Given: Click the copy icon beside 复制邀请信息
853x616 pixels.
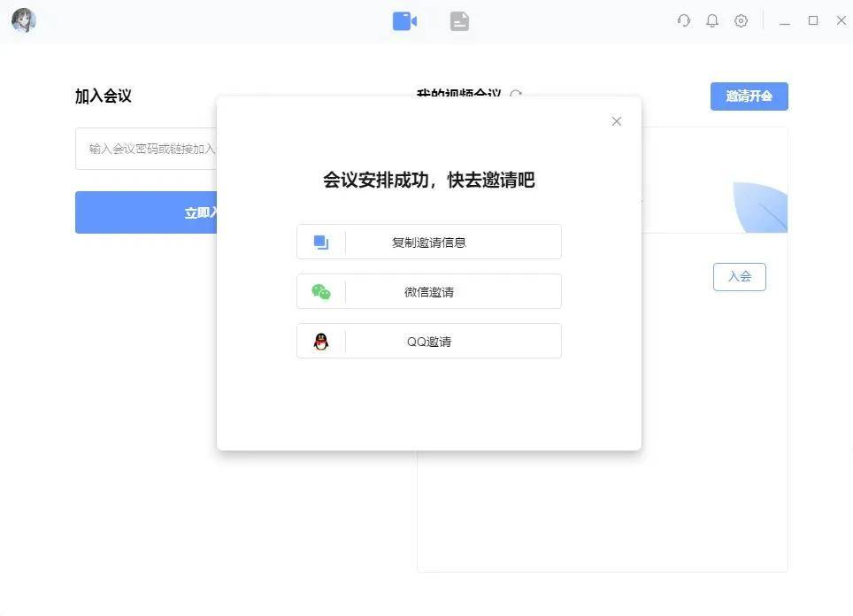Looking at the screenshot, I should click(x=320, y=241).
